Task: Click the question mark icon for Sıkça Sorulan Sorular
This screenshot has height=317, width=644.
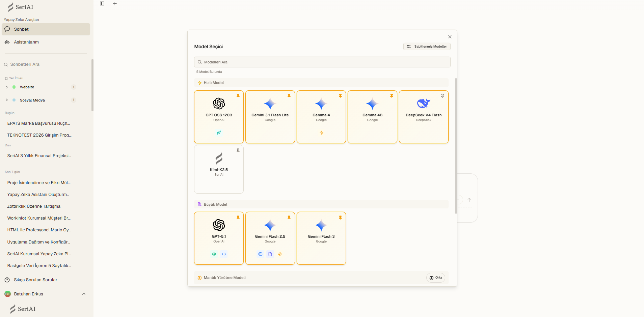Action: pos(7,280)
